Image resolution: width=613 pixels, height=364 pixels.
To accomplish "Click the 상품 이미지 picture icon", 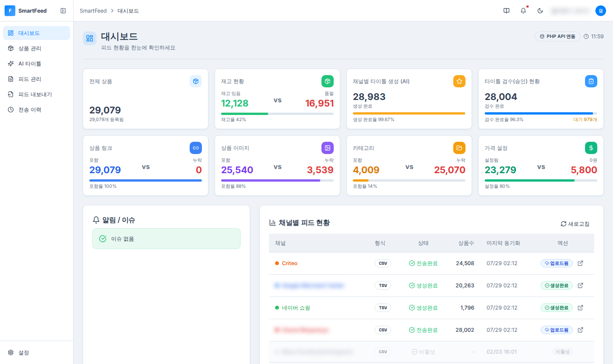I will [328, 148].
